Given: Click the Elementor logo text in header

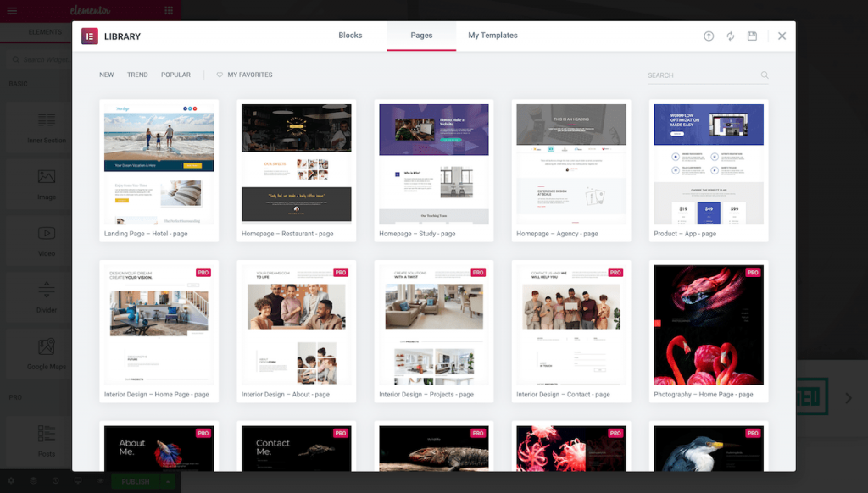Looking at the screenshot, I should 90,10.
